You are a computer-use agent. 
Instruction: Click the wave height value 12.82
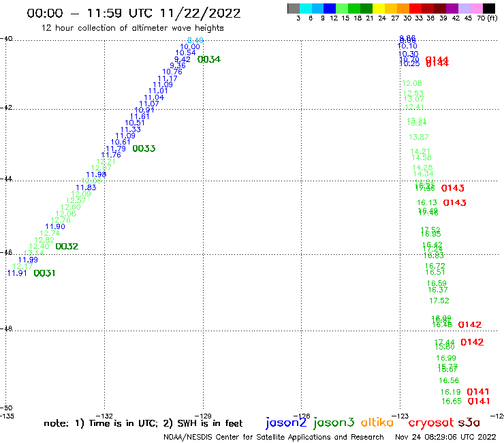[x=44, y=241]
